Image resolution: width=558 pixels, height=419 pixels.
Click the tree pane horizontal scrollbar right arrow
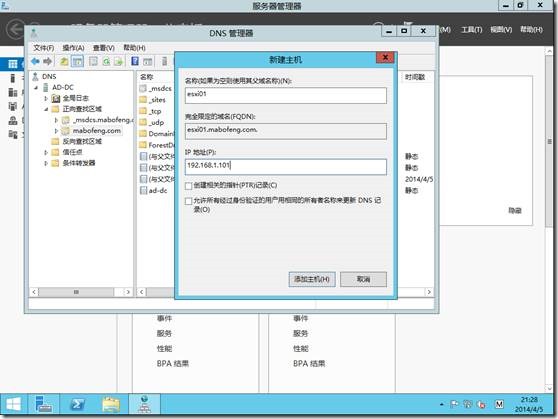pyautogui.click(x=128, y=292)
